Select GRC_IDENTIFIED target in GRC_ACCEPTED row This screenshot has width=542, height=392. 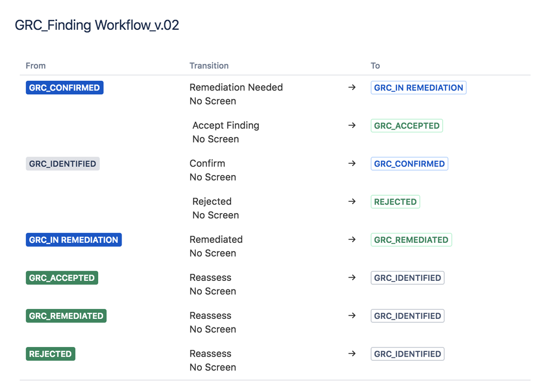click(x=407, y=278)
